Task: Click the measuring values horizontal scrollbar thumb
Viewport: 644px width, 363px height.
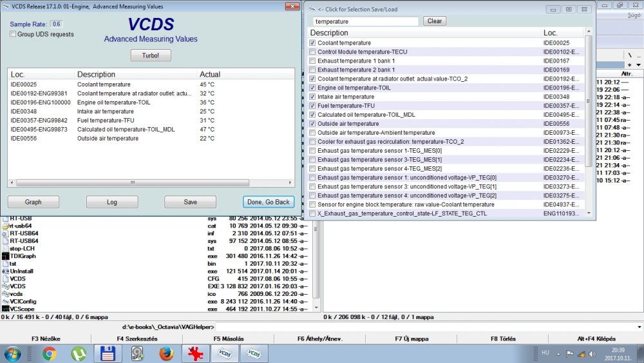Action: [x=133, y=182]
